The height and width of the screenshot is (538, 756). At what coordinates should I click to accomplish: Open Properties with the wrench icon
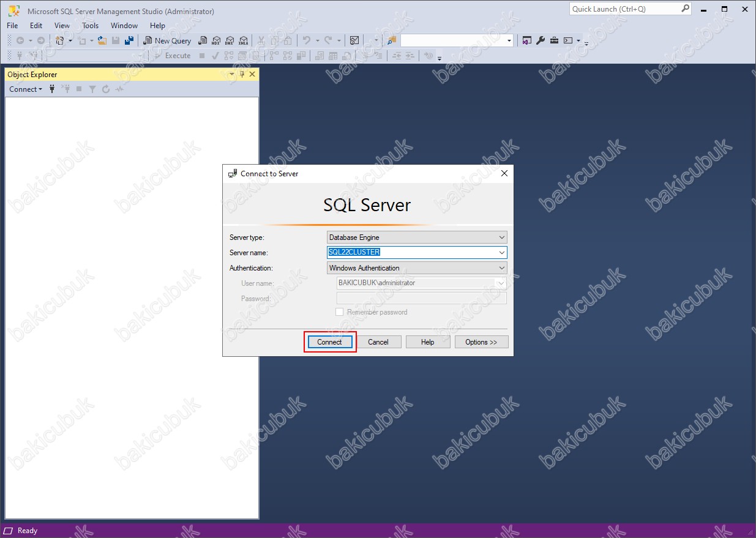coord(540,40)
